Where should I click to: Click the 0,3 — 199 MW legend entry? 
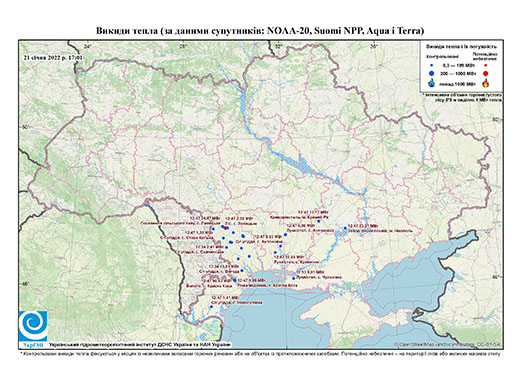pyautogui.click(x=457, y=65)
